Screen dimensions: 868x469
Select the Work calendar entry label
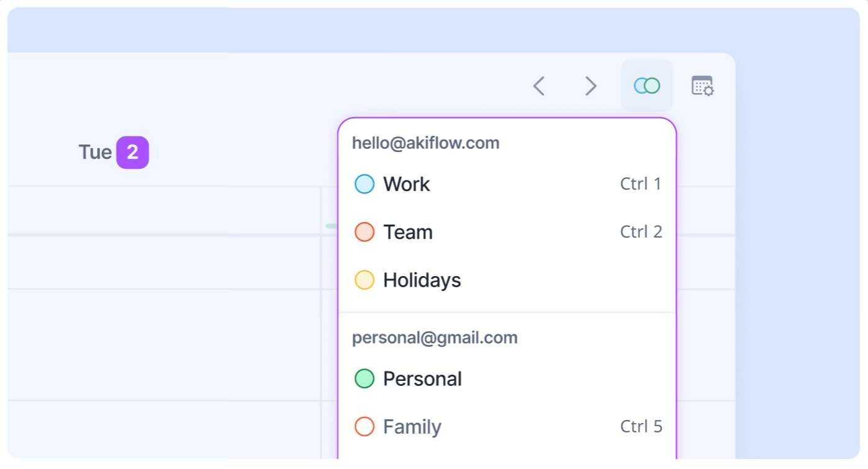click(406, 184)
